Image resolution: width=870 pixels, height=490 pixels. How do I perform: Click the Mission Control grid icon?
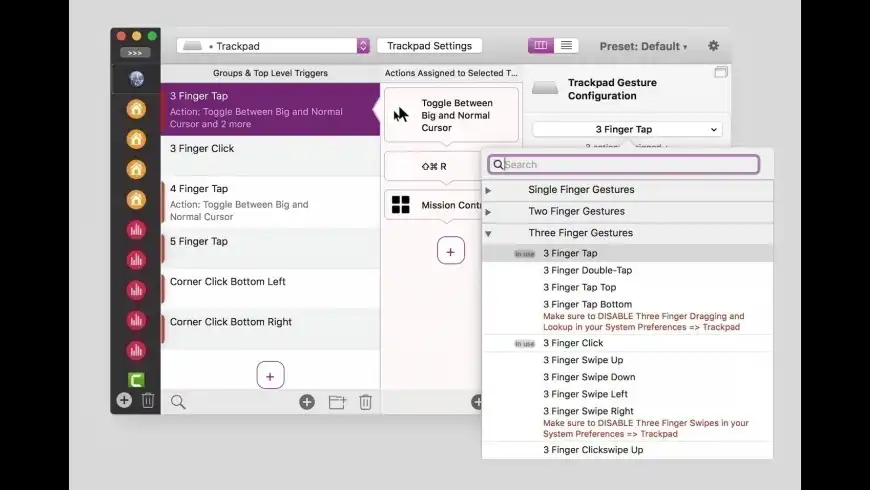[x=401, y=205]
